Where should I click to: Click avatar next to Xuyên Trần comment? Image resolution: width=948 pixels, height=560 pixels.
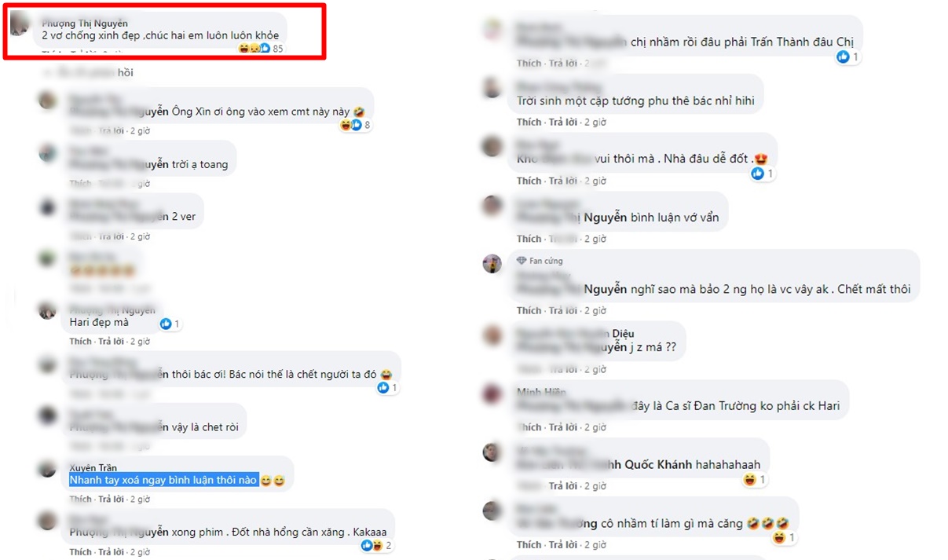48,469
